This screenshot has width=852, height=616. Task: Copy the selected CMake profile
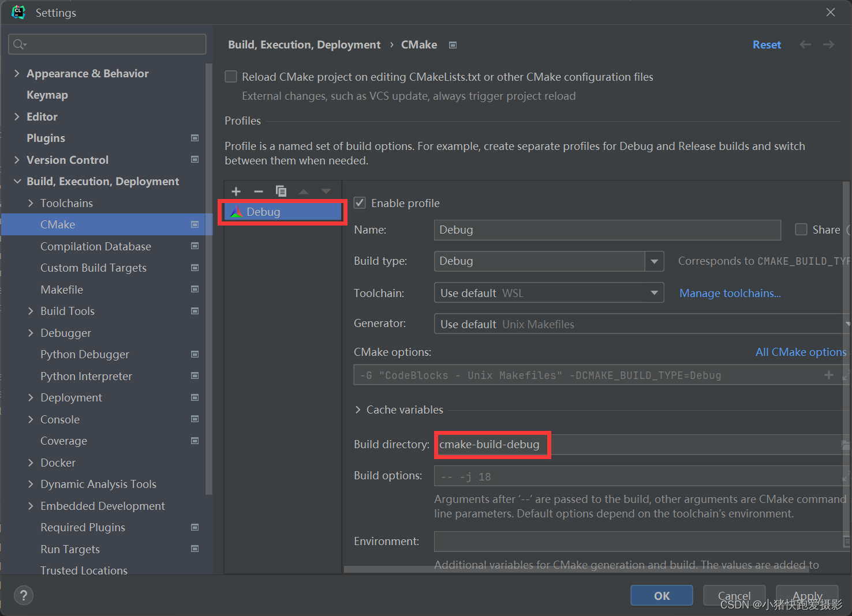(281, 191)
